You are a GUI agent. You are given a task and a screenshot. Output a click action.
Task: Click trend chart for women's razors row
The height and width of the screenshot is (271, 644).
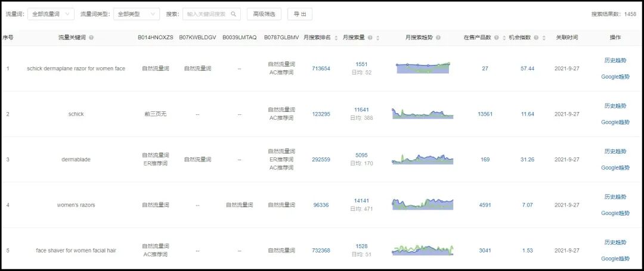click(423, 204)
